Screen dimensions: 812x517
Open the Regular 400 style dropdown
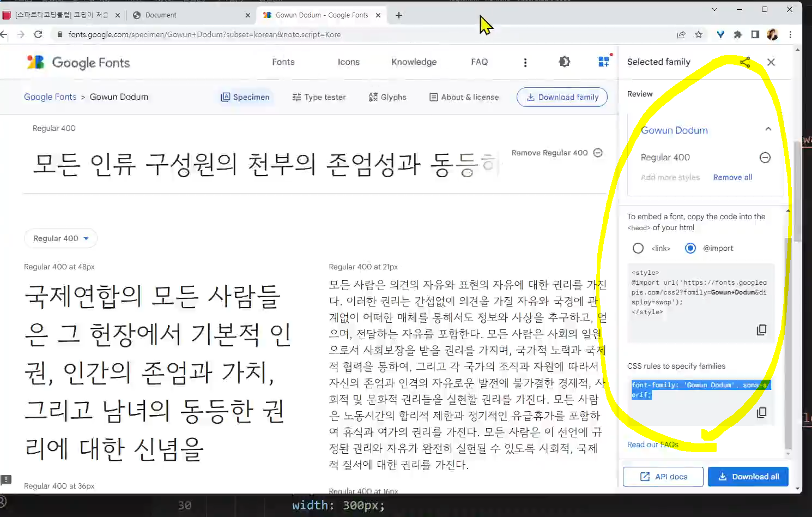60,238
